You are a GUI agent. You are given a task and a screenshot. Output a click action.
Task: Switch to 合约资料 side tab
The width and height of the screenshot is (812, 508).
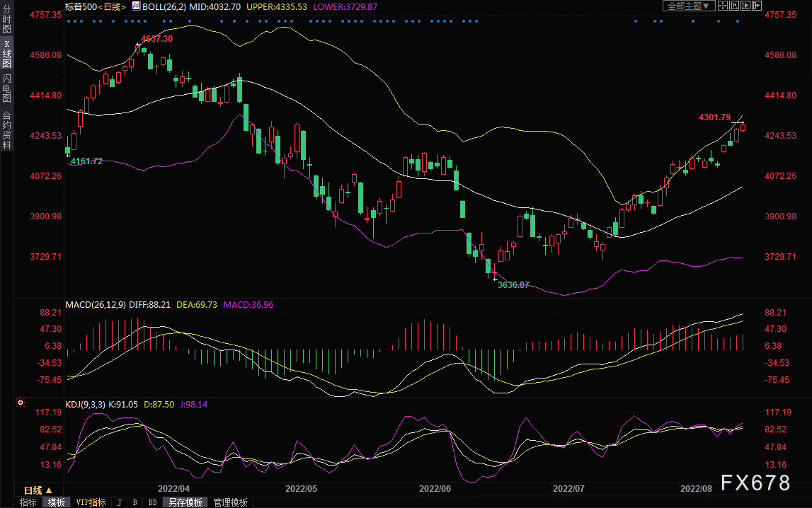coord(7,130)
